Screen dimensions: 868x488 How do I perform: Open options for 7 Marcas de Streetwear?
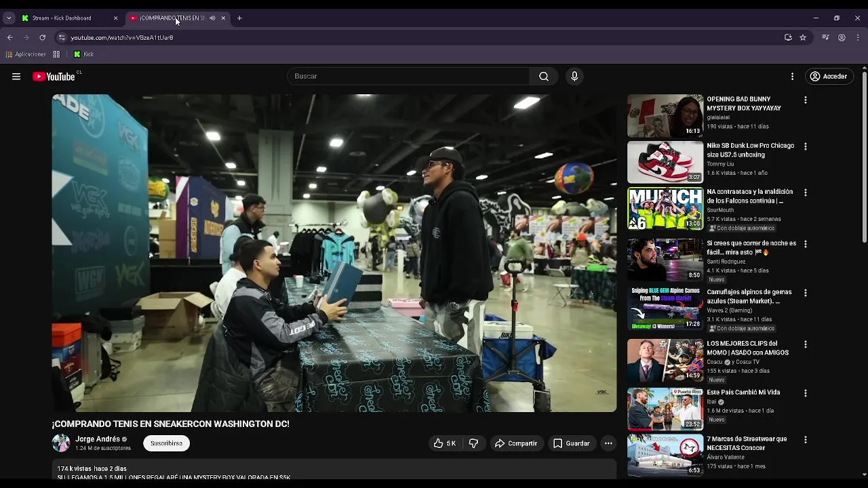[x=806, y=440]
